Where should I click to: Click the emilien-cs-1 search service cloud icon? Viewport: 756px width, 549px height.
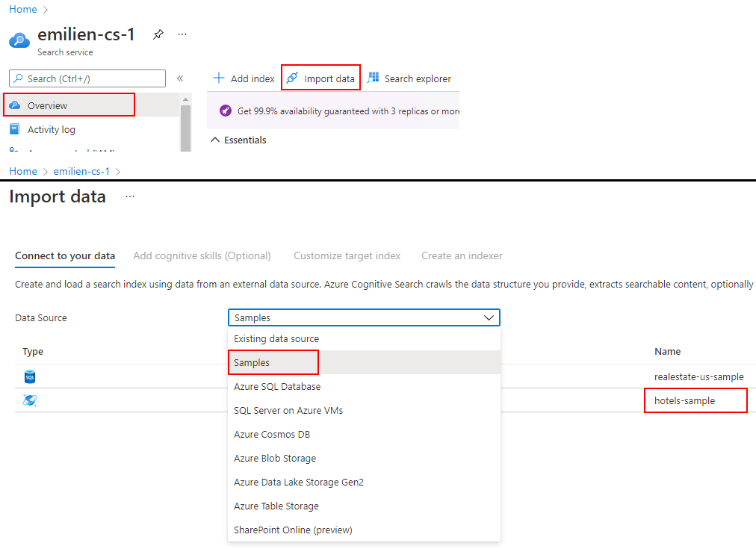[x=19, y=40]
